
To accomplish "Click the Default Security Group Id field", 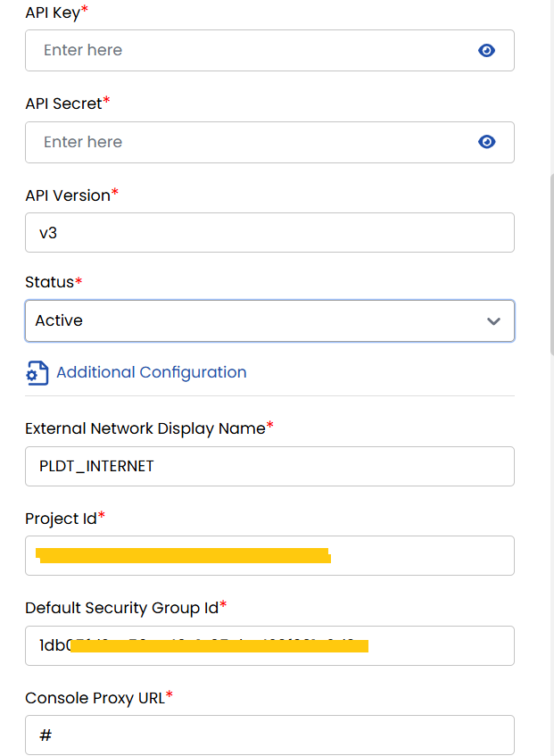I will pos(268,645).
